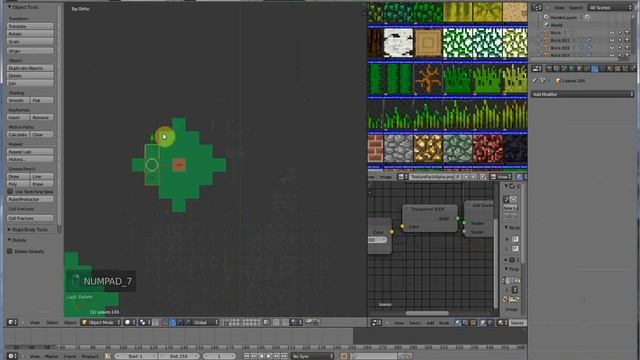The height and width of the screenshot is (360, 640).
Task: Toggle visibility eye for Brick.001
Action: pyautogui.click(x=612, y=40)
